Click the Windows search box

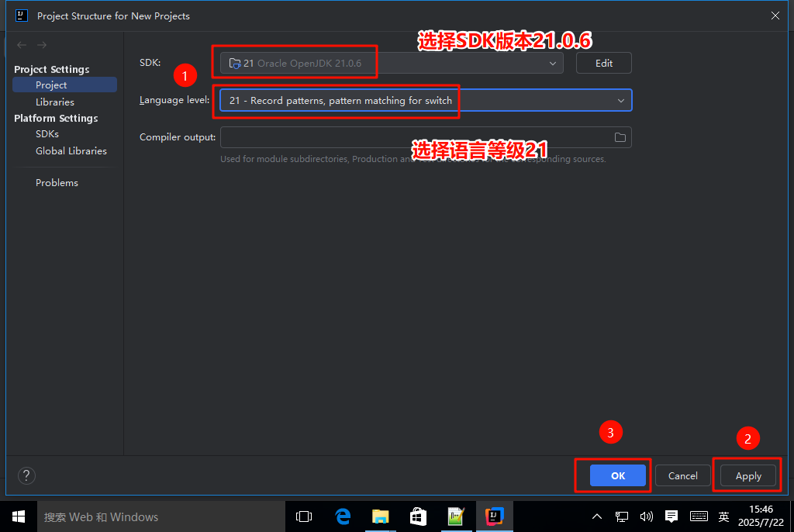[161, 516]
